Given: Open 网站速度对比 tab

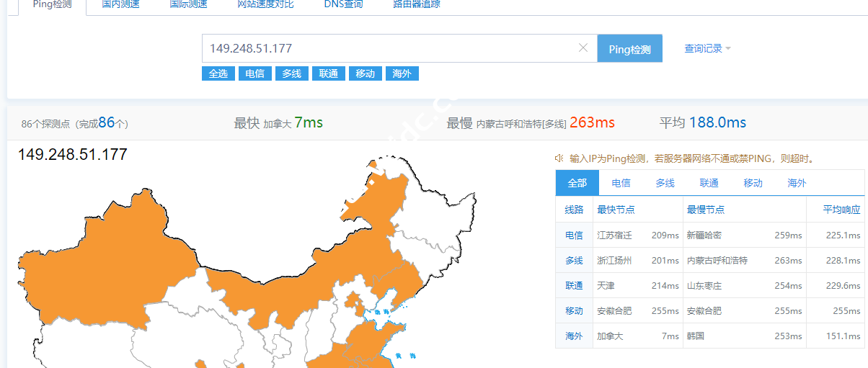Looking at the screenshot, I should [265, 4].
